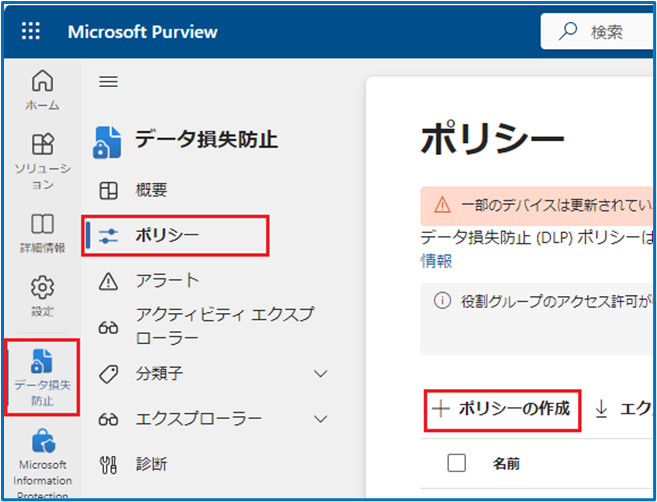Expand the エクスプローラー chevron
Viewport: 657px width, 502px height.
click(x=321, y=418)
